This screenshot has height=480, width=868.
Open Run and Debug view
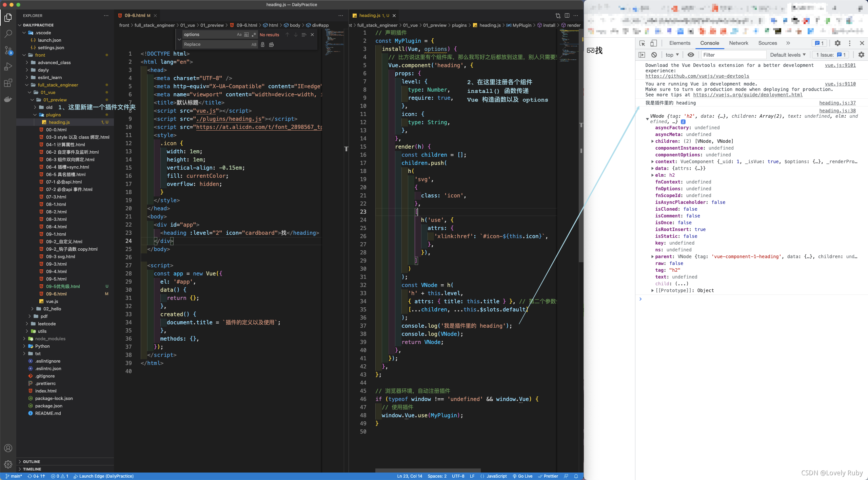point(8,66)
